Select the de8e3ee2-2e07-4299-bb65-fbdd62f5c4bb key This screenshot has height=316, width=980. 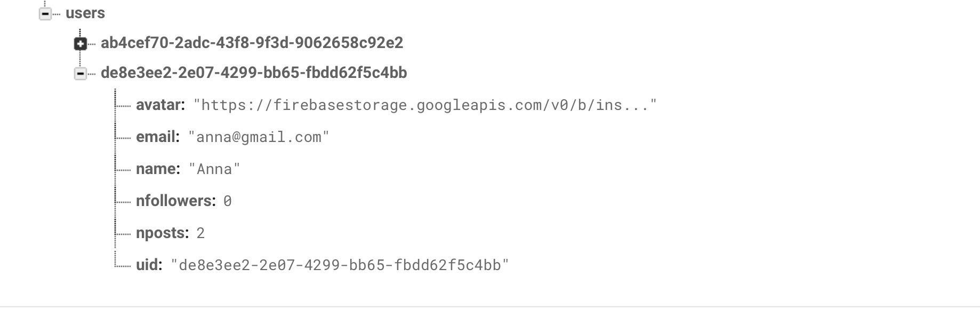click(254, 73)
